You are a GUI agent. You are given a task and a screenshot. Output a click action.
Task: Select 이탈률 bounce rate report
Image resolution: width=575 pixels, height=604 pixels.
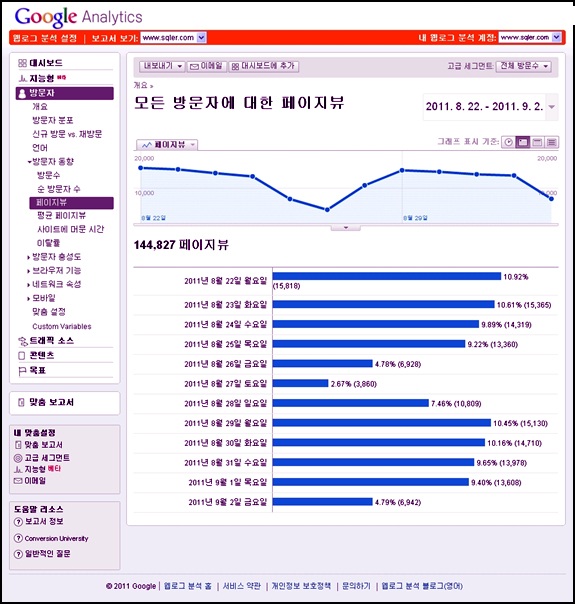tap(49, 243)
